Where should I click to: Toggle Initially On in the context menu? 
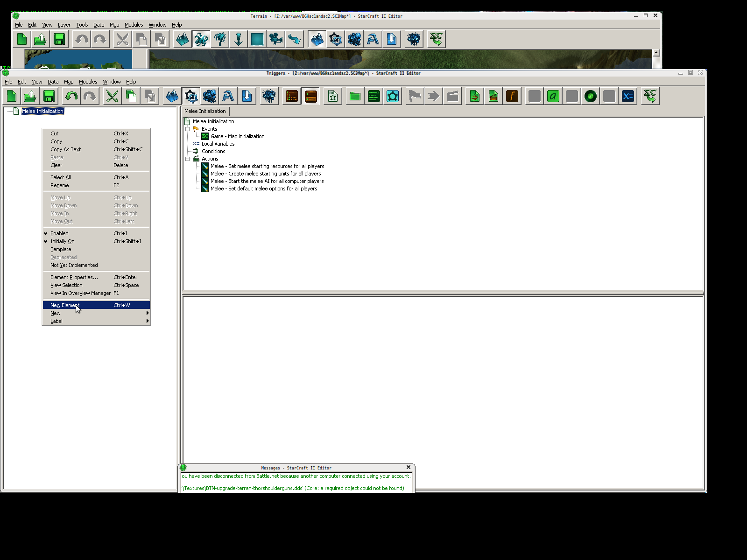(96, 241)
